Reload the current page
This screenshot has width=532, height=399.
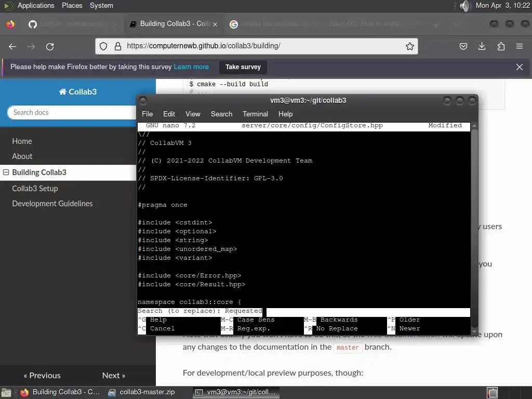pyautogui.click(x=50, y=46)
